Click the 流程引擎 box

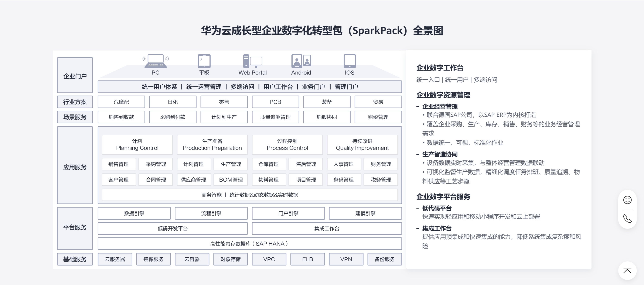coord(211,213)
